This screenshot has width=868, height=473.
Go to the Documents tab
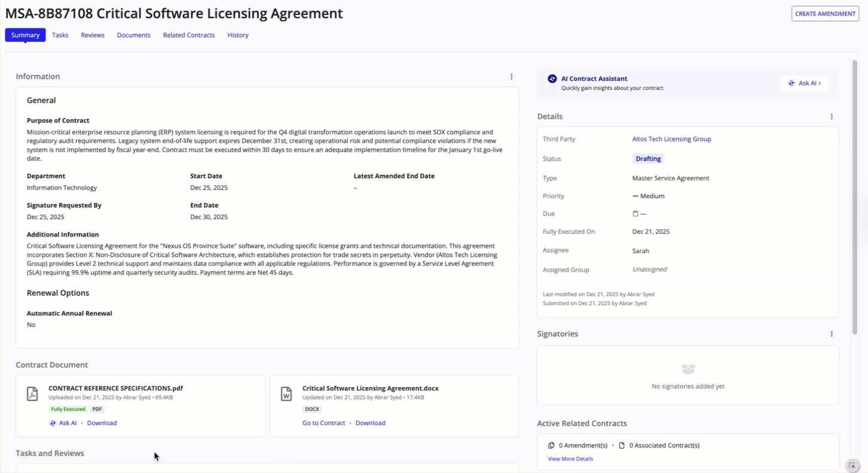click(x=133, y=35)
